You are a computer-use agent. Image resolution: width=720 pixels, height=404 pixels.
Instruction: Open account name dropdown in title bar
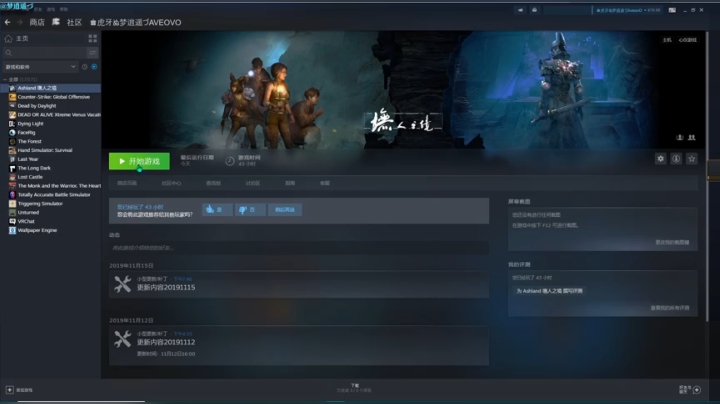627,10
